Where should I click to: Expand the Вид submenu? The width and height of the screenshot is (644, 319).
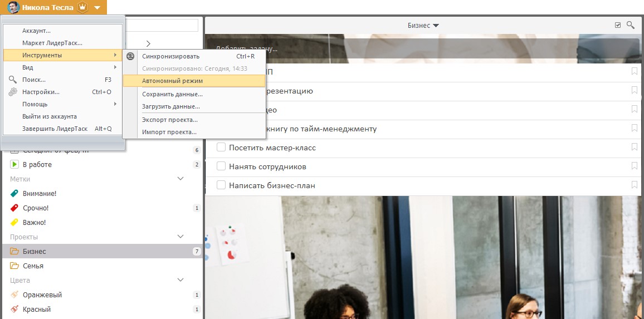click(x=63, y=67)
